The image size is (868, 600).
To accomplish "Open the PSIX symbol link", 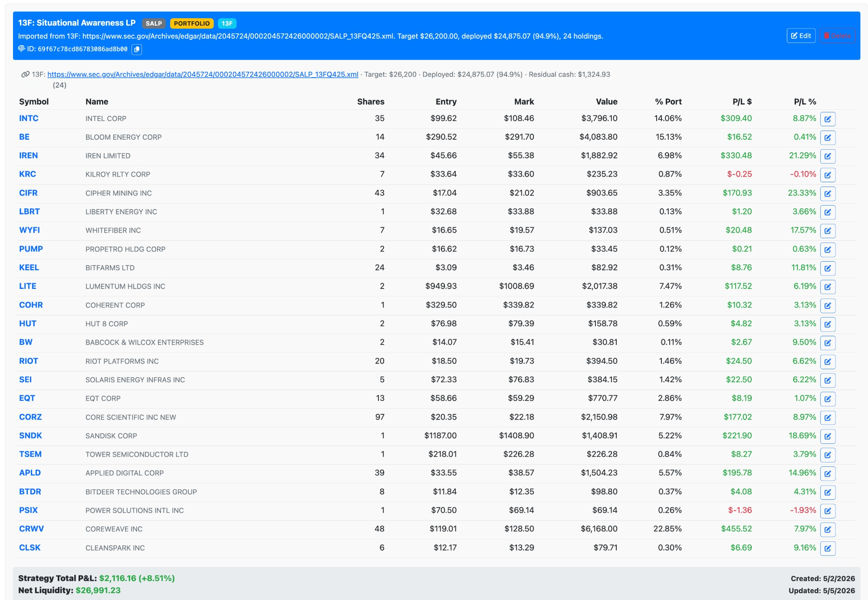I will tap(28, 510).
